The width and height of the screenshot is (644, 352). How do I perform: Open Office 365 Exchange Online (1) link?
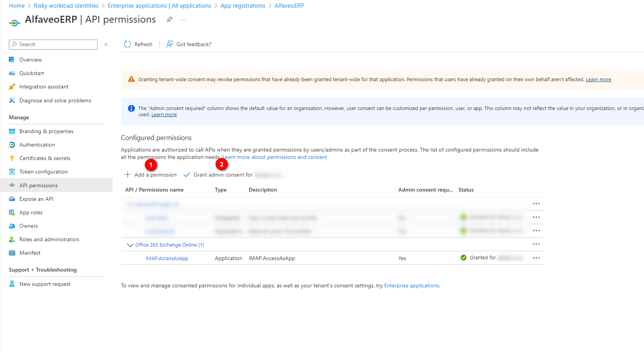(170, 245)
